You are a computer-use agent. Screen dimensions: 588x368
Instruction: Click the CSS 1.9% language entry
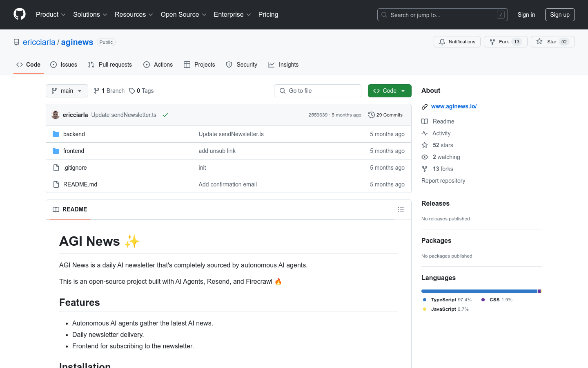[497, 300]
